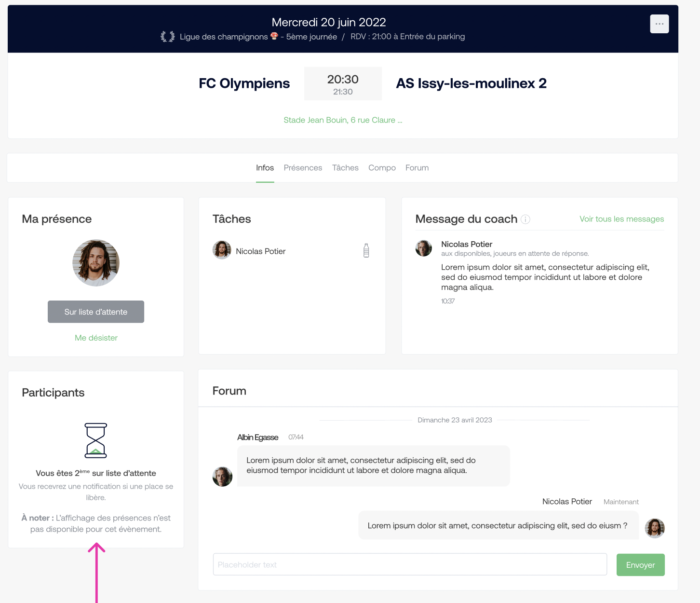
Task: Click Albin Egasse's forum avatar
Action: (x=222, y=477)
